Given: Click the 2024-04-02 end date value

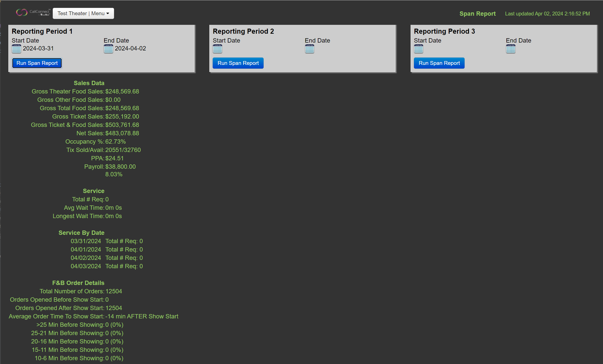Looking at the screenshot, I should (x=130, y=48).
